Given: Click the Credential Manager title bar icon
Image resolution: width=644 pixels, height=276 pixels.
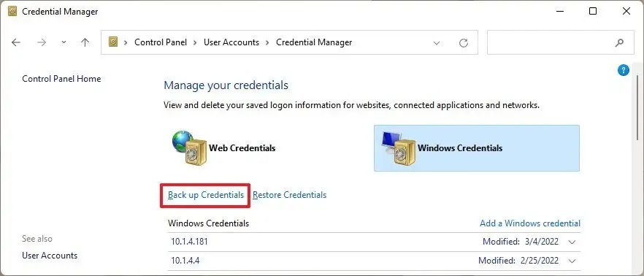Looking at the screenshot, I should pos(12,12).
